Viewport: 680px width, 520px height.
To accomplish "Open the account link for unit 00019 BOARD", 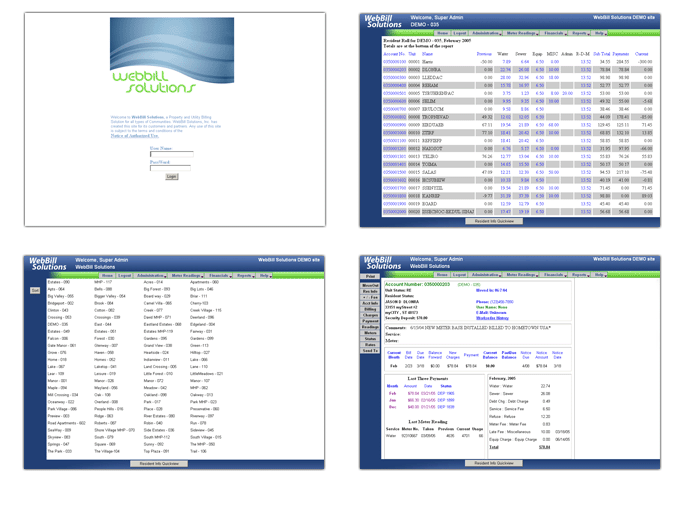I will (x=395, y=204).
